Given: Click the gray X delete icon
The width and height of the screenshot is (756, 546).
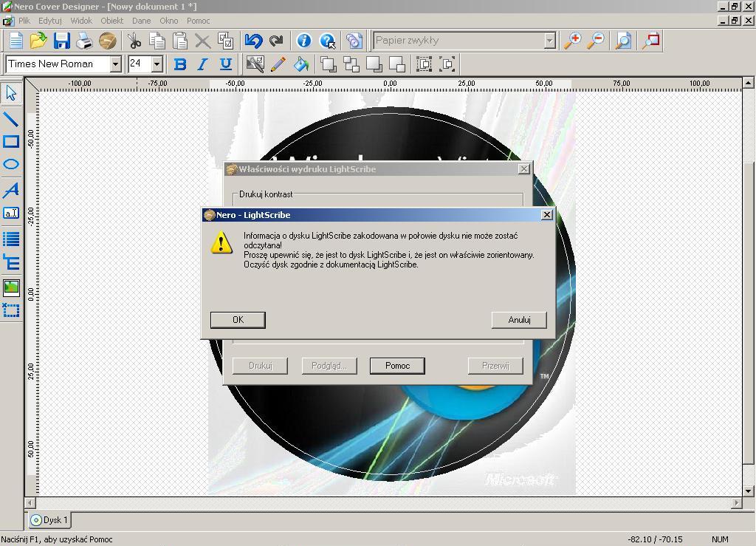Looking at the screenshot, I should pos(202,41).
